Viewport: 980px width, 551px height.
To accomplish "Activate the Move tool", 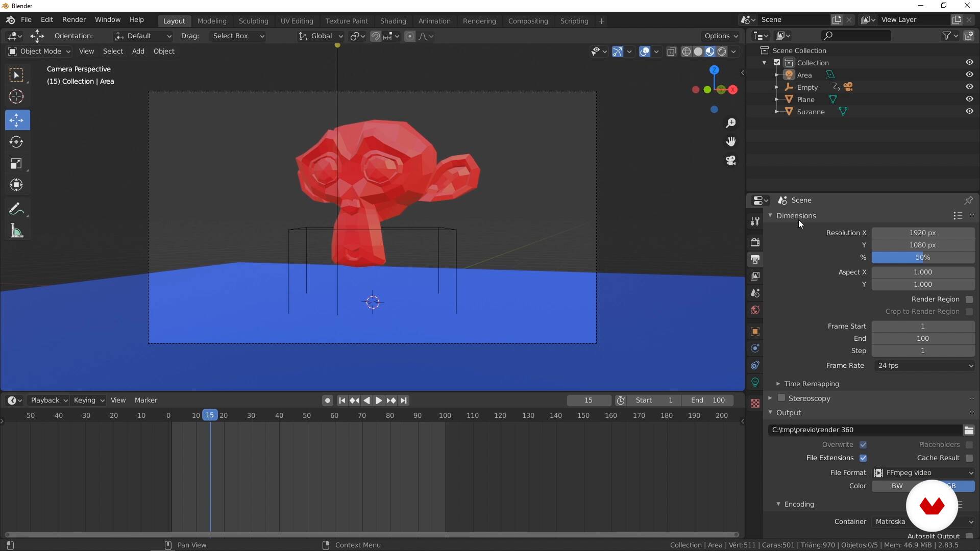I will point(17,120).
